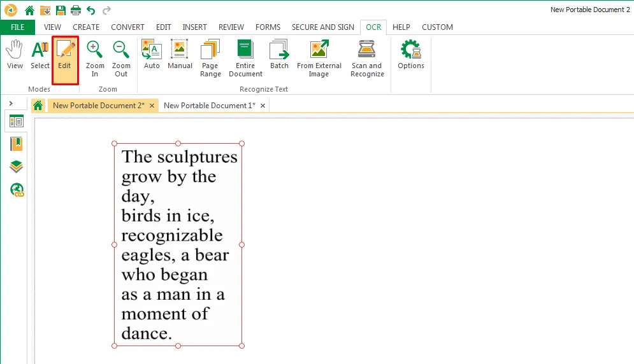Run Auto text recognition
The image size is (634, 364).
(152, 55)
